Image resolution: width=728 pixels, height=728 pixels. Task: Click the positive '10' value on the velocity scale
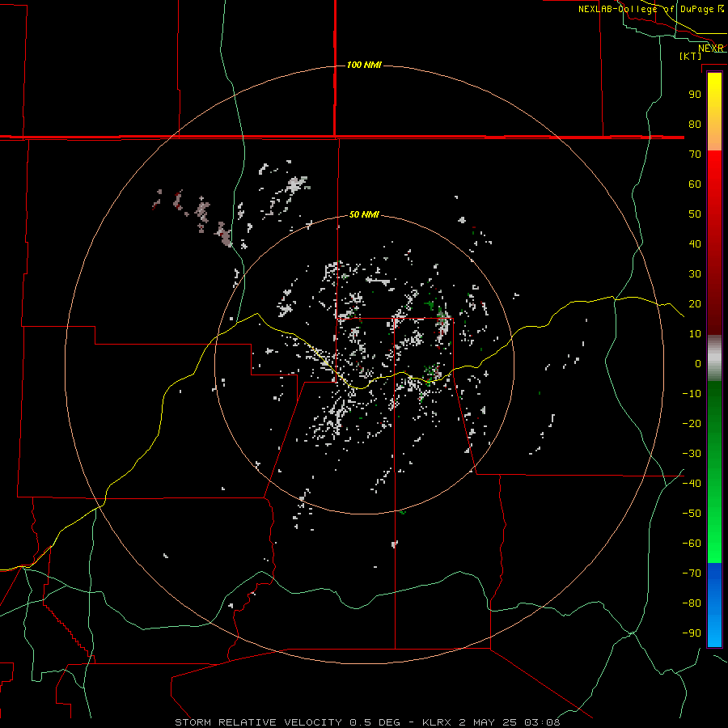[695, 334]
